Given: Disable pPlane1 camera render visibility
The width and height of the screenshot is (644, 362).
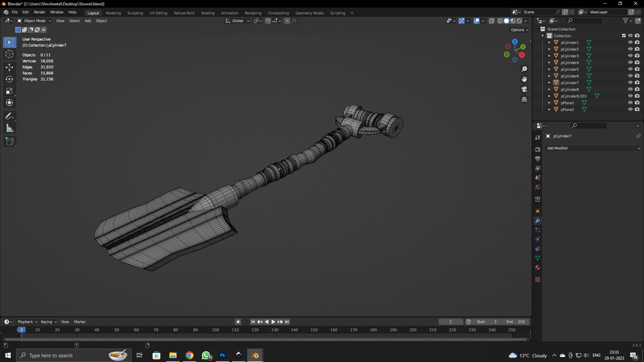Looking at the screenshot, I should (x=637, y=103).
